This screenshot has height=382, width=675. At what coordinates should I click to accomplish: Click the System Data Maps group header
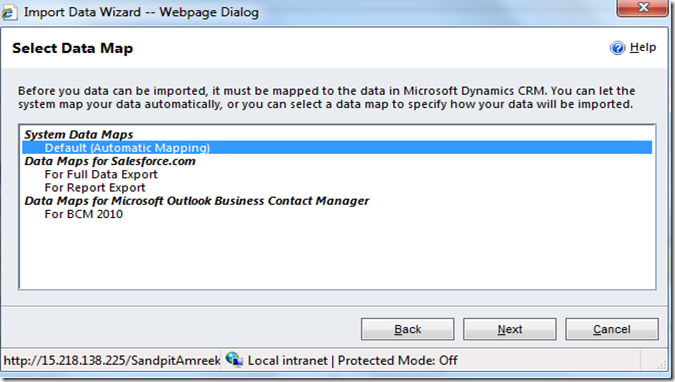coord(78,134)
